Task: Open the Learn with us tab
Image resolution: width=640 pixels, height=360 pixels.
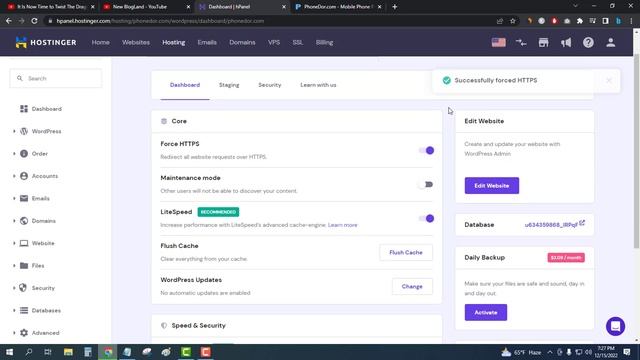Action: pyautogui.click(x=318, y=85)
